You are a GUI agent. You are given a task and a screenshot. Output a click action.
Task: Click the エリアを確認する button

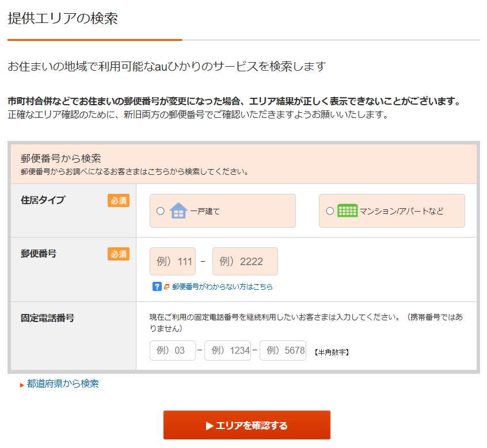pos(247,425)
